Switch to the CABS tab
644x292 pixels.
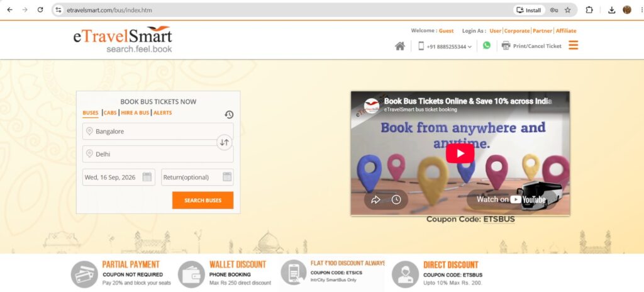click(110, 113)
